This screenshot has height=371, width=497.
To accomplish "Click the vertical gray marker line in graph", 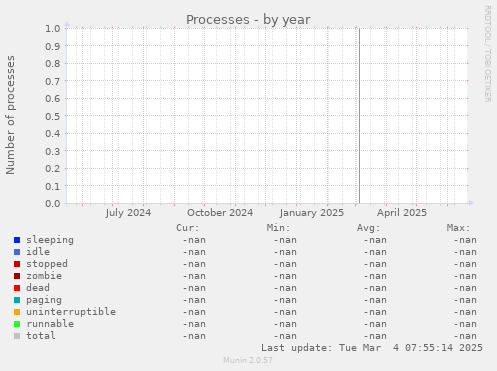I will pos(359,116).
